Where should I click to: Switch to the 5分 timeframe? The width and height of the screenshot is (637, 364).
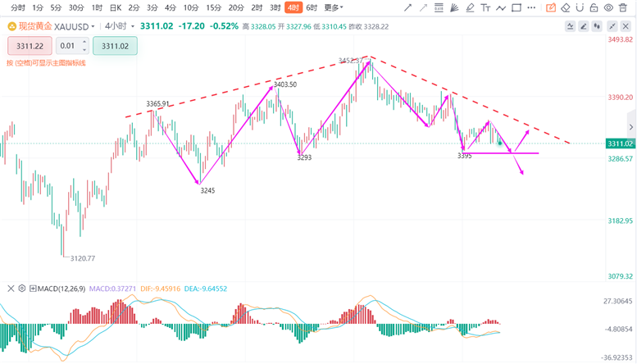pyautogui.click(x=56, y=7)
